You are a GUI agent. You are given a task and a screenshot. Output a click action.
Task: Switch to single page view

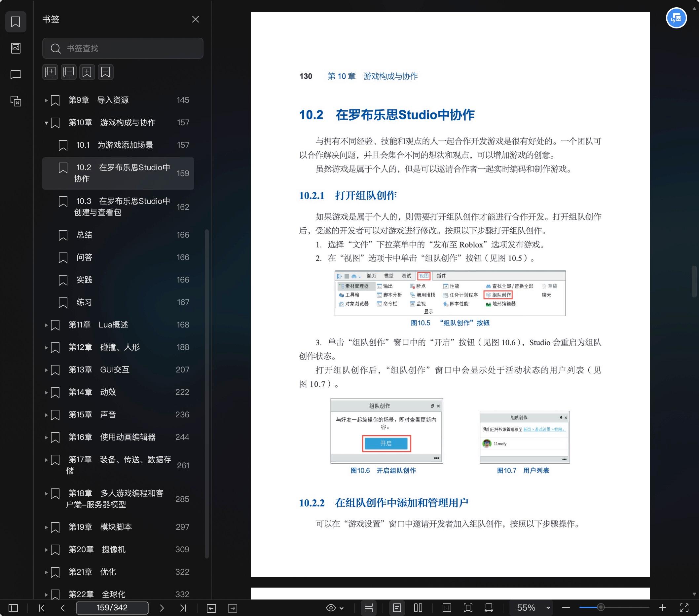coord(397,608)
